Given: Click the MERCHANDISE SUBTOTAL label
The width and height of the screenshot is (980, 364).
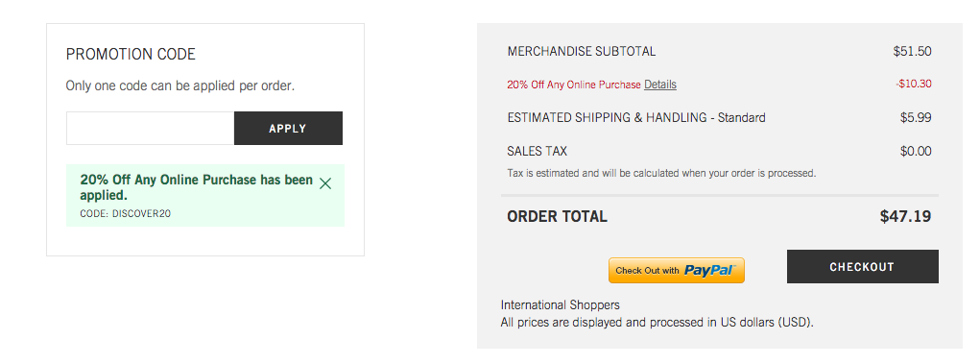Looking at the screenshot, I should pos(582,51).
